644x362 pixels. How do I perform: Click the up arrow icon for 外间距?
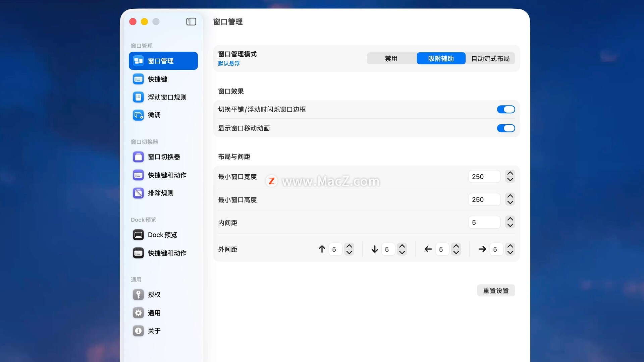(322, 249)
